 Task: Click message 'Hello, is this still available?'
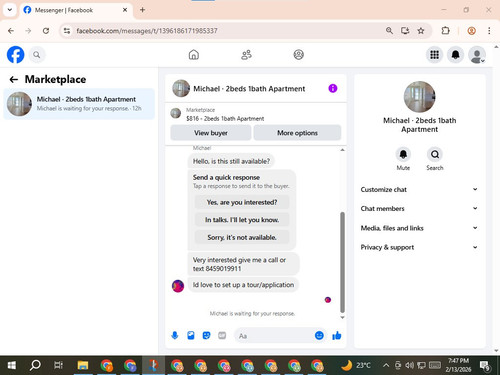231,161
